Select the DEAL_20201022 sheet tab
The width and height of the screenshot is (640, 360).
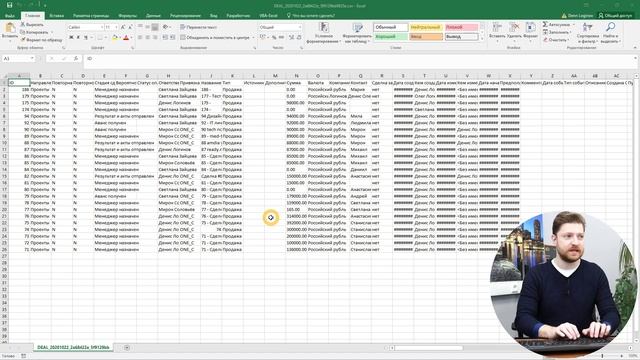[x=73, y=347]
